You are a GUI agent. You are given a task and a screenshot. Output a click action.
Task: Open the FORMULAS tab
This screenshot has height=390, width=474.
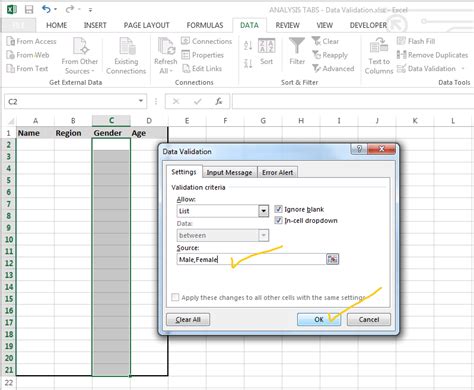pyautogui.click(x=205, y=25)
